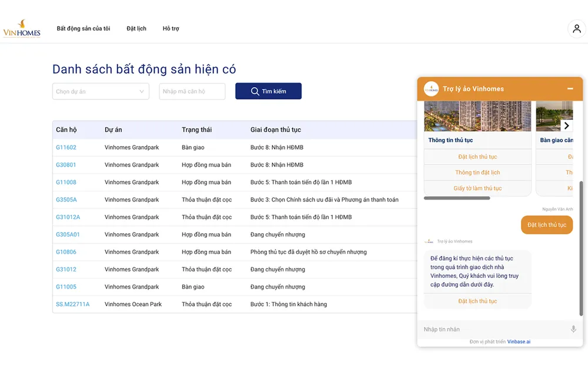This screenshot has width=588, height=368.
Task: Click the Vinhomes logo in header
Action: pyautogui.click(x=22, y=28)
